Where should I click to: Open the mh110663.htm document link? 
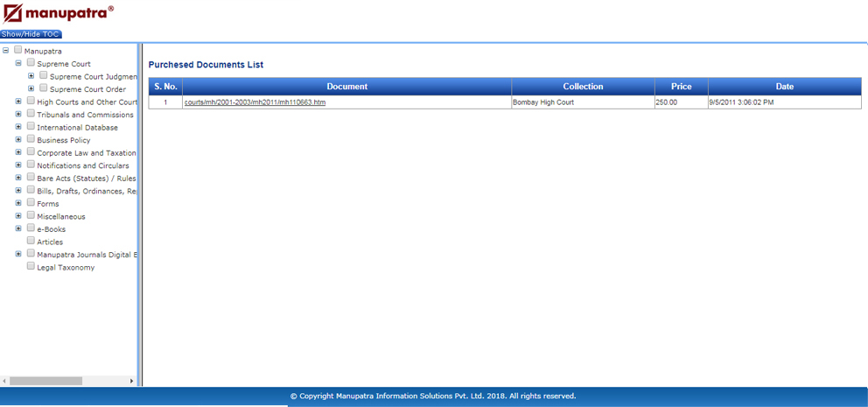(255, 102)
